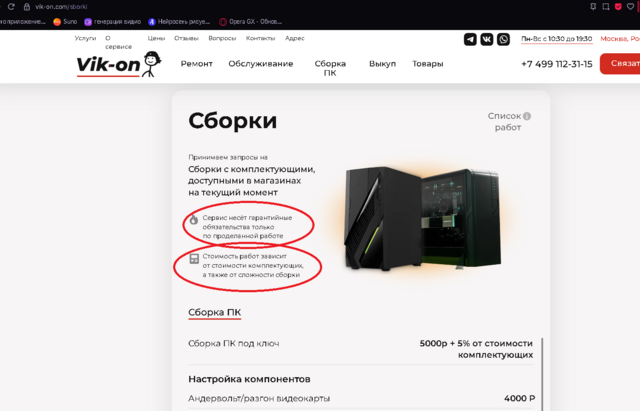The height and width of the screenshot is (411, 640).
Task: Open the Товары menu item
Action: [428, 64]
